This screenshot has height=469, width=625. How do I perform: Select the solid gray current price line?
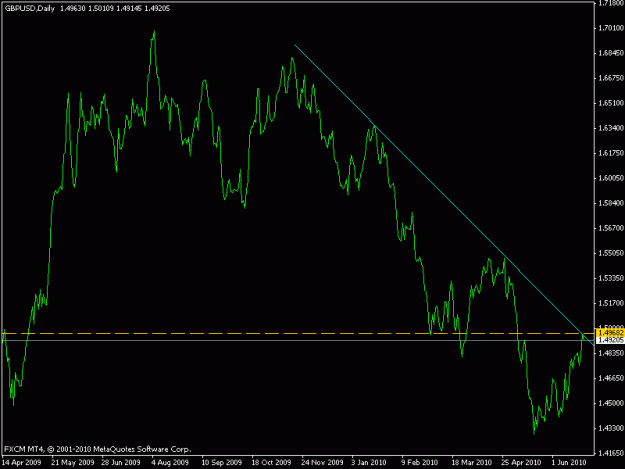(x=298, y=340)
